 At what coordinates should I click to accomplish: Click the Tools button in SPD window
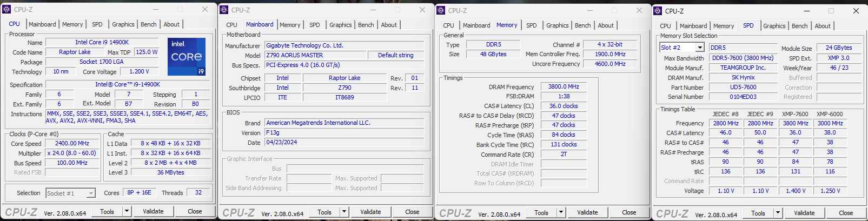[x=758, y=213]
